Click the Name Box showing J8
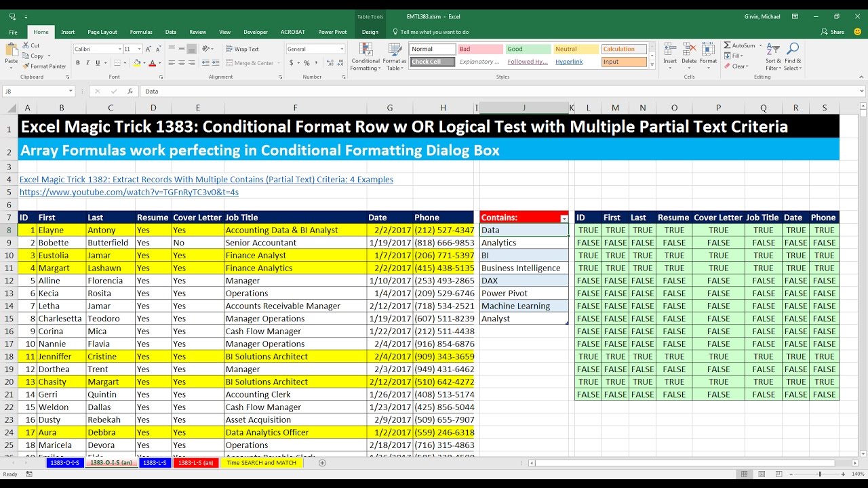Screen dimensions: 868x488 coord(37,91)
